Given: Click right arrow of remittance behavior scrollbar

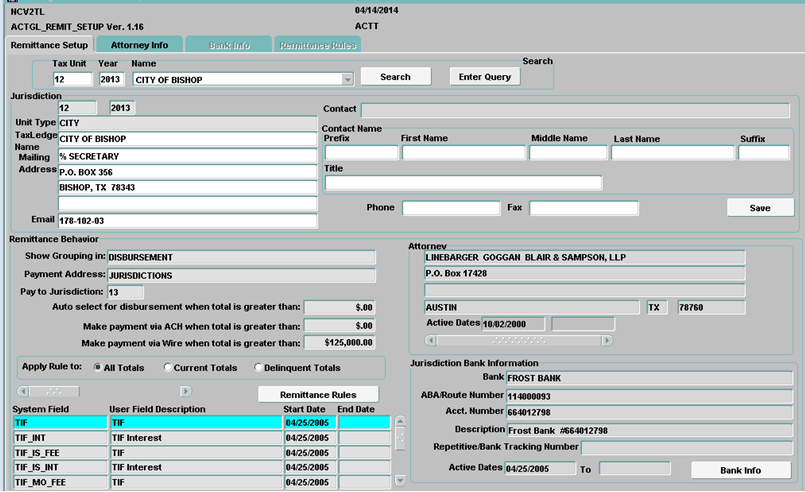Looking at the screenshot, I should click(x=186, y=391).
